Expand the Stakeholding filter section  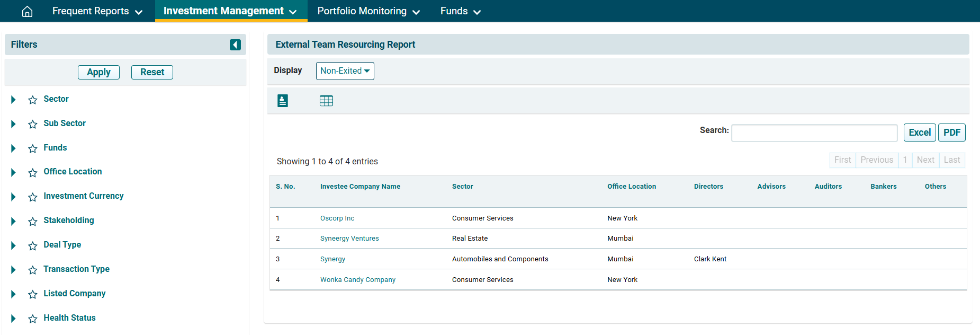pos(13,221)
